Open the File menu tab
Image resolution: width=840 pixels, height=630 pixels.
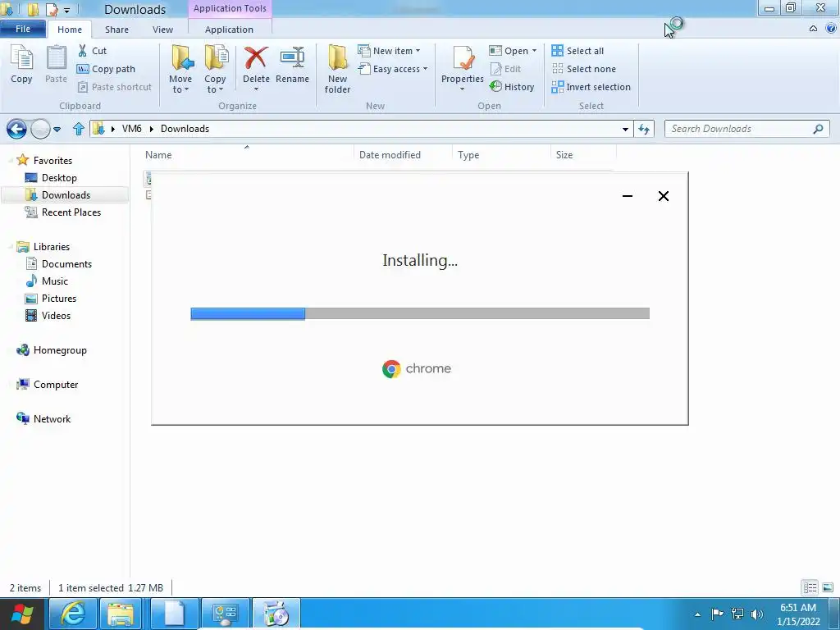[22, 29]
